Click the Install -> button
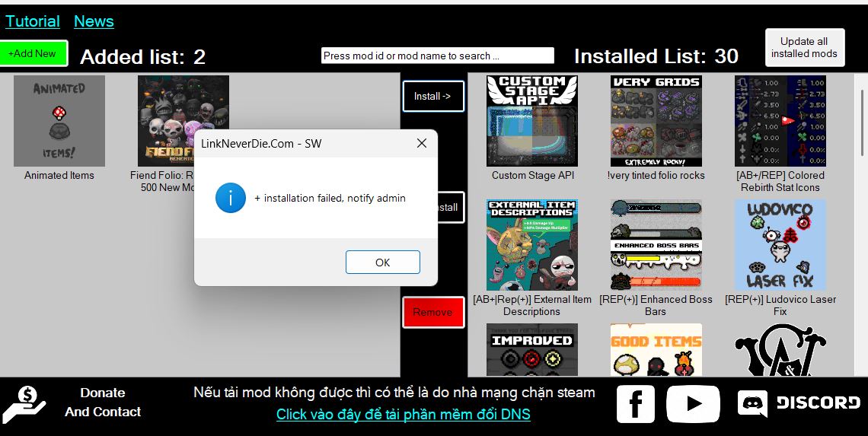This screenshot has width=868, height=436. (x=432, y=96)
